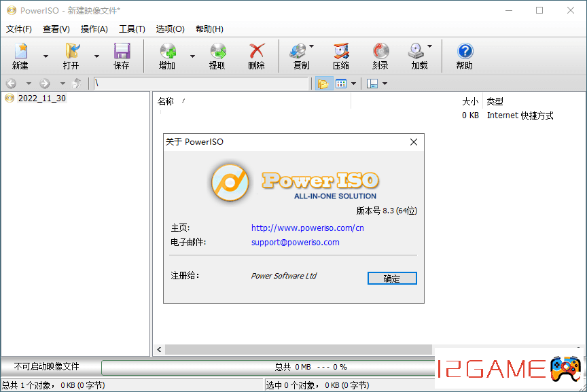
Task: Click the 确定 button in About dialog
Action: tap(392, 278)
